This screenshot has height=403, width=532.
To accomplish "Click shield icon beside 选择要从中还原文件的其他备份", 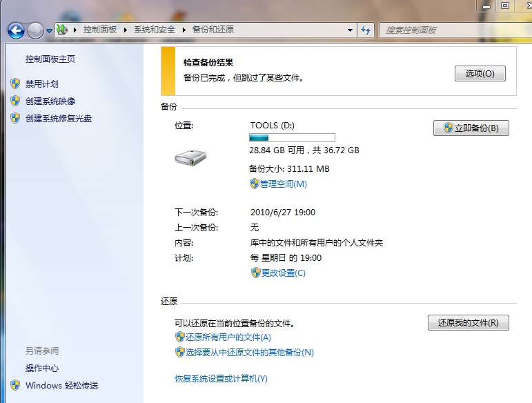I will tap(180, 352).
